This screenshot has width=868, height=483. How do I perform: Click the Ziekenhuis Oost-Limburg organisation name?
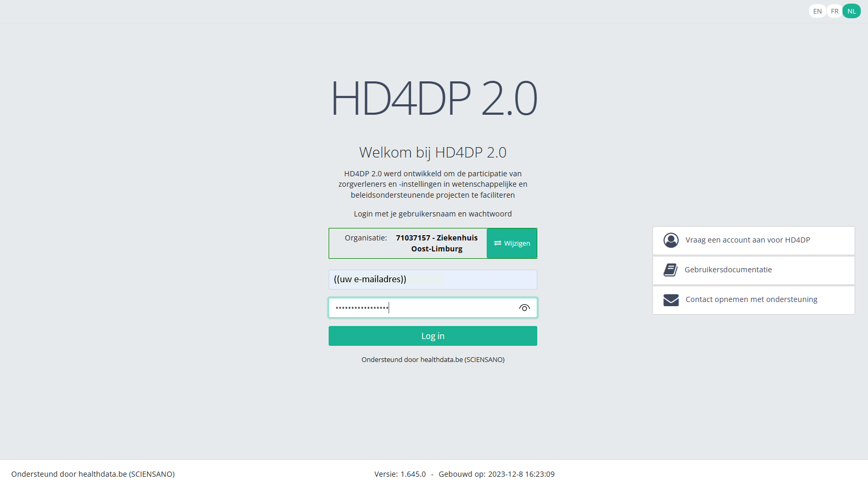(437, 243)
